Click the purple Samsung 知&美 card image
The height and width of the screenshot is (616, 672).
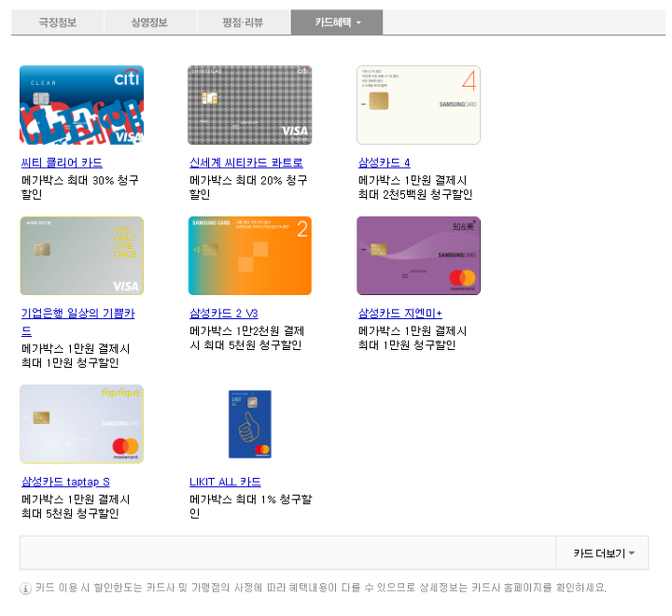point(418,256)
